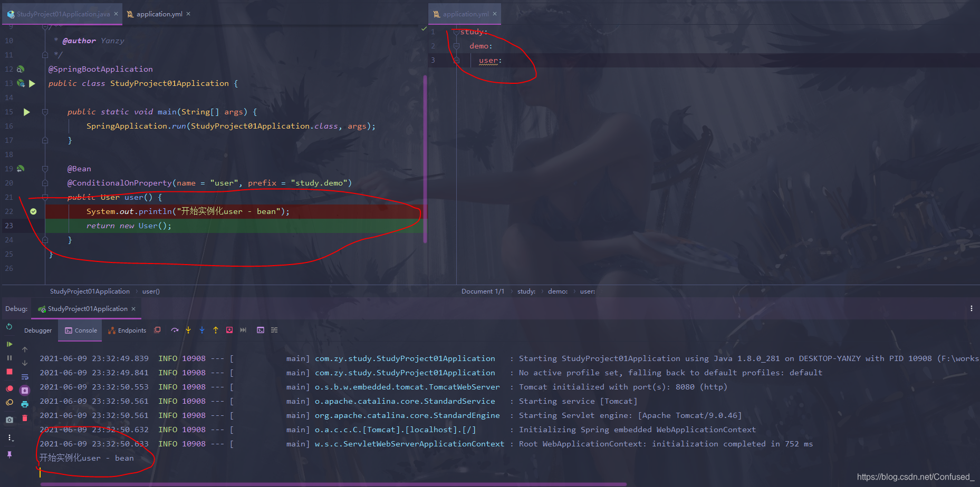Viewport: 980px width, 487px height.
Task: Run the main method from the line 15 gutter
Action: [27, 112]
